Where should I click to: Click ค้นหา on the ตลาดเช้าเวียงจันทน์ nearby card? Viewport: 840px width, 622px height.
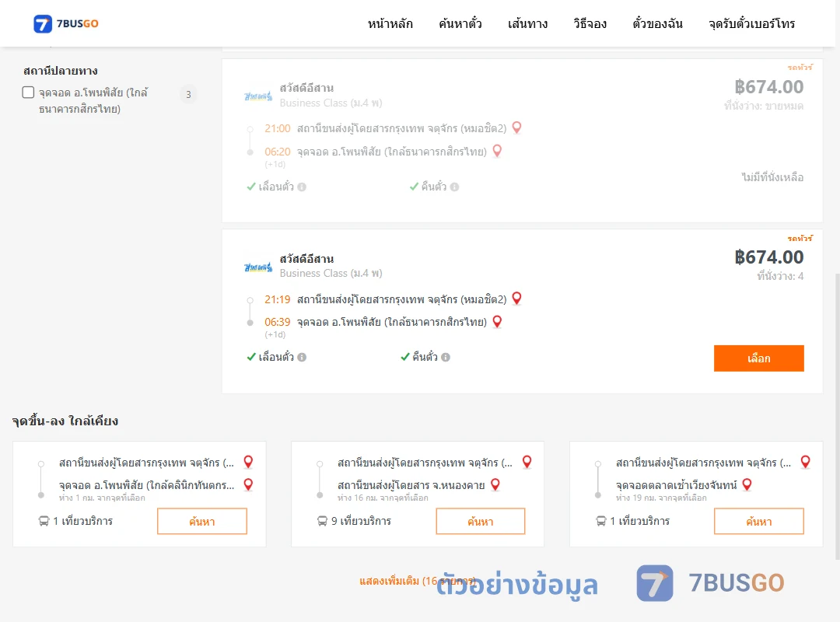click(x=758, y=521)
